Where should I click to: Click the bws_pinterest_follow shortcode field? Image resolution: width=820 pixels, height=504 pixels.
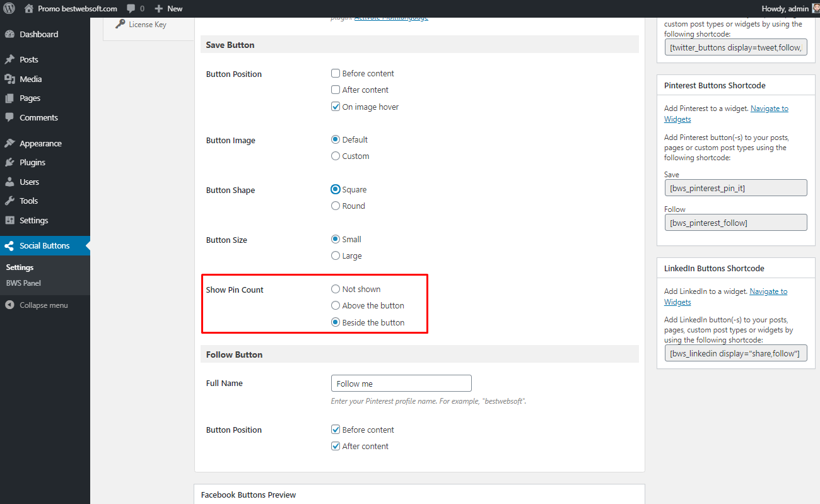tap(735, 223)
